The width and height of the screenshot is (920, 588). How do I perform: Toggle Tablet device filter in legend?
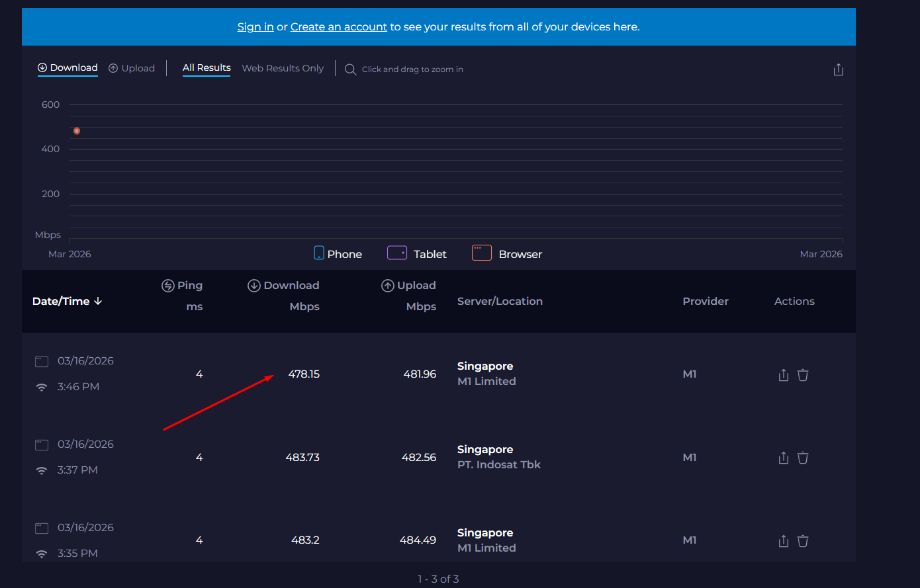(417, 254)
